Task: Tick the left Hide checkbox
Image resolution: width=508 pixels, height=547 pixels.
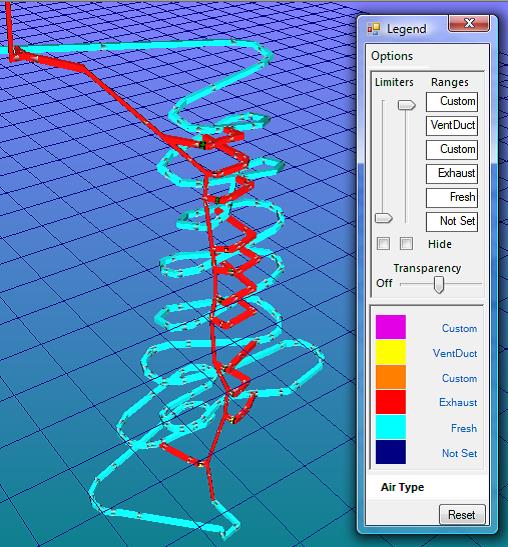Action: [x=383, y=243]
